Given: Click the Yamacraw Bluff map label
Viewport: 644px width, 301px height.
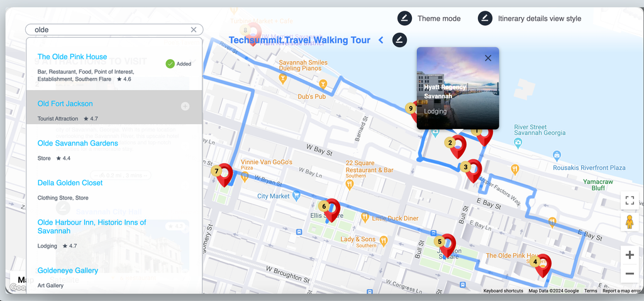Looking at the screenshot, I should click(598, 185).
